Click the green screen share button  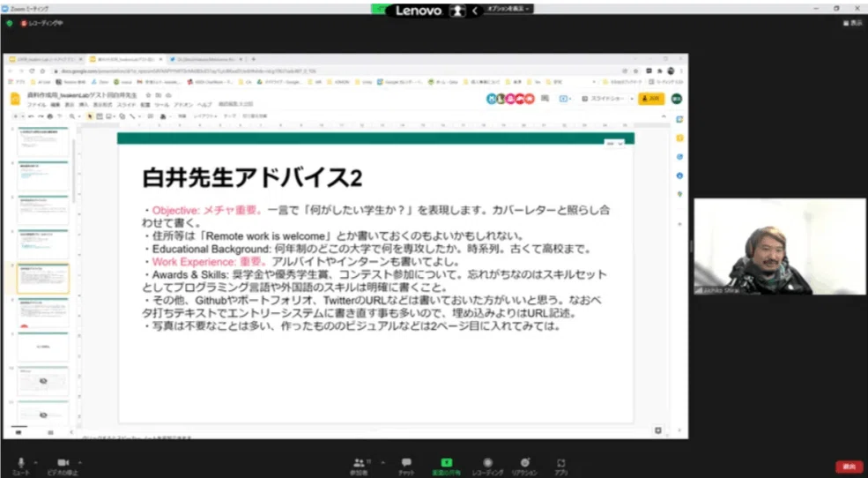(446, 467)
